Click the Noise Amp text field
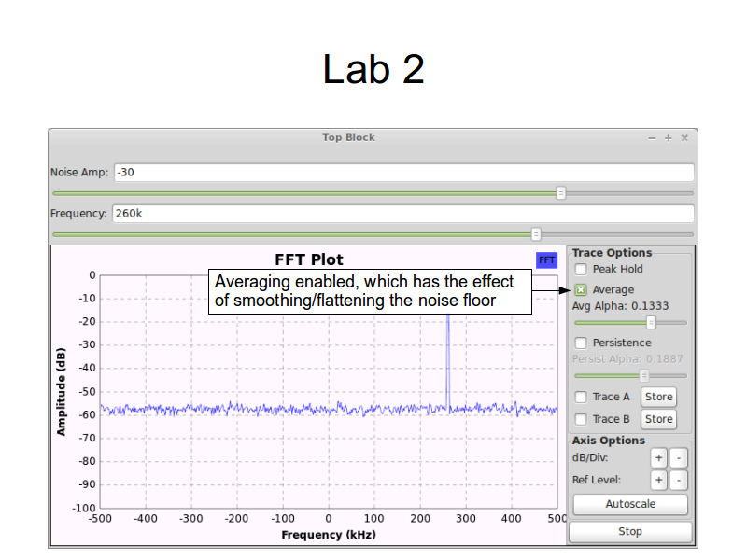747x560 pixels. pos(403,173)
